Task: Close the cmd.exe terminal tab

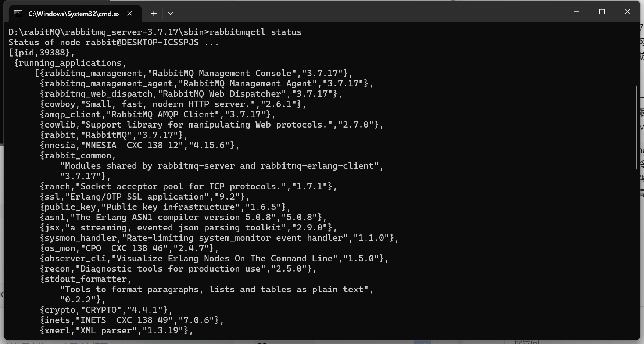Action: coord(129,13)
